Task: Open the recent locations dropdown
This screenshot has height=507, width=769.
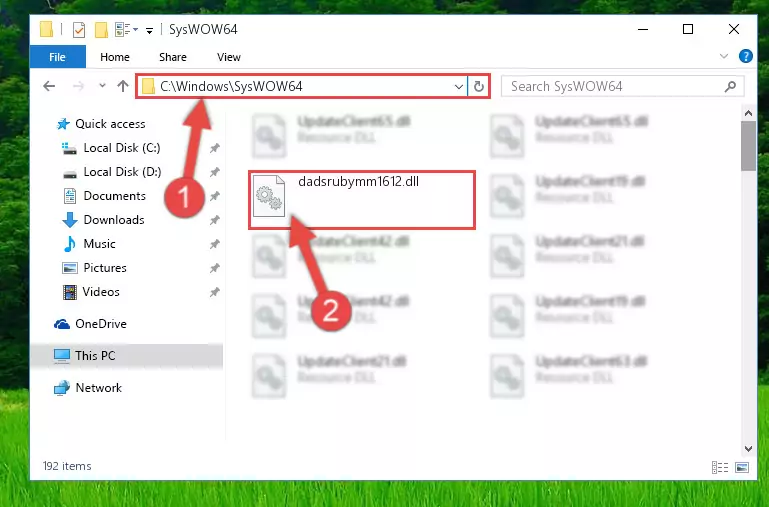Action: 102,86
